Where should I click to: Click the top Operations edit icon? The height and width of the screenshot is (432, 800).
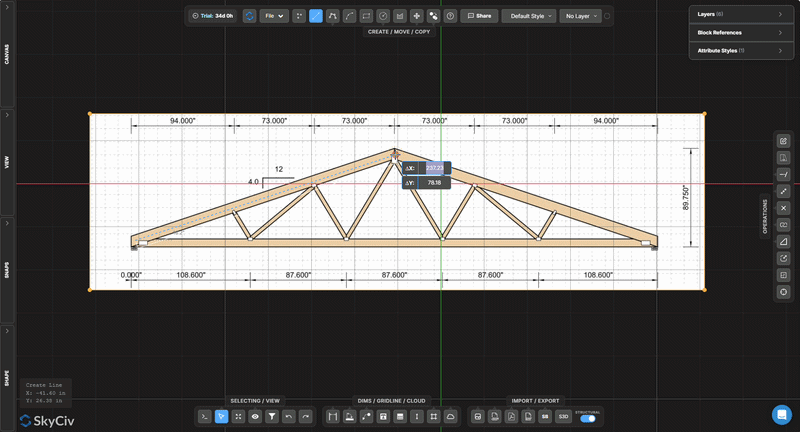tap(784, 141)
